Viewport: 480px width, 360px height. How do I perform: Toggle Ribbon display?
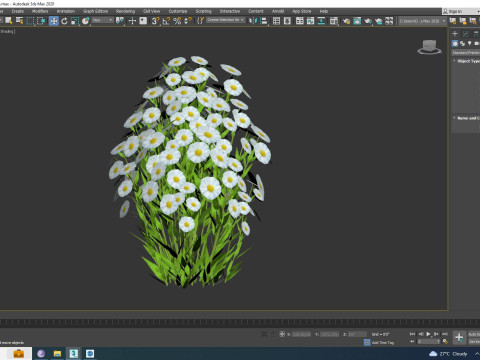300,21
